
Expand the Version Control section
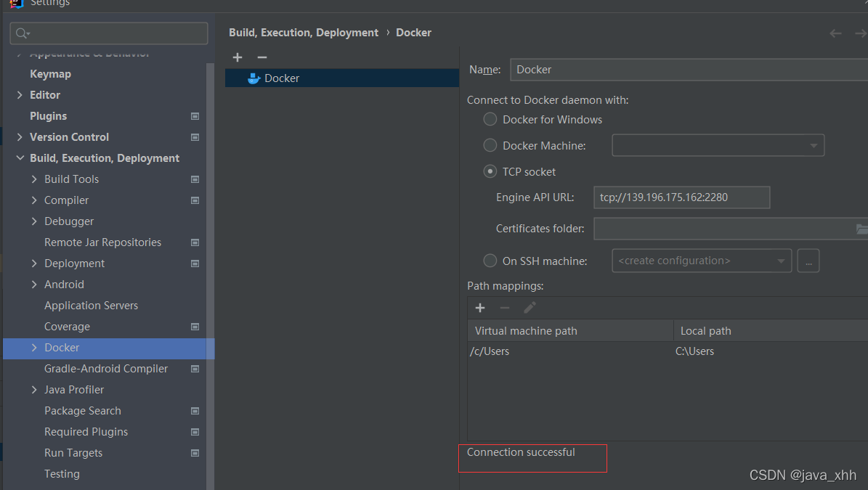coord(20,137)
